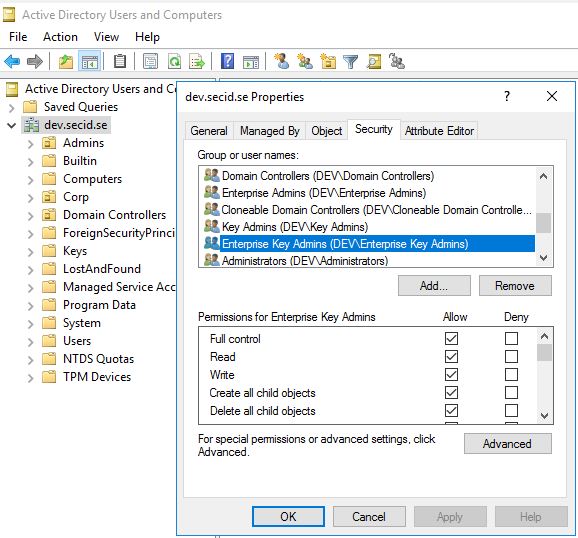Select Administrators (DEV\Administrators) in group list
The image size is (578, 538).
click(x=369, y=261)
